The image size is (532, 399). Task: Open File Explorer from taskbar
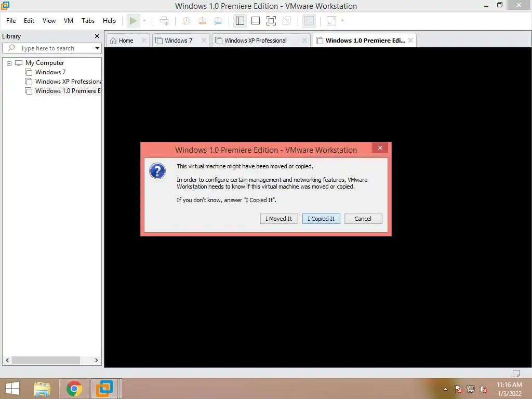[x=42, y=389]
